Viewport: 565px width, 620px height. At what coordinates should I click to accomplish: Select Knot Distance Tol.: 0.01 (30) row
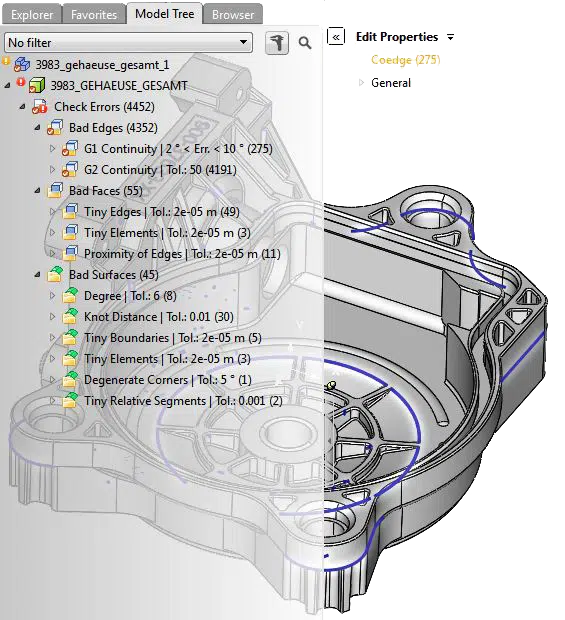coord(159,316)
